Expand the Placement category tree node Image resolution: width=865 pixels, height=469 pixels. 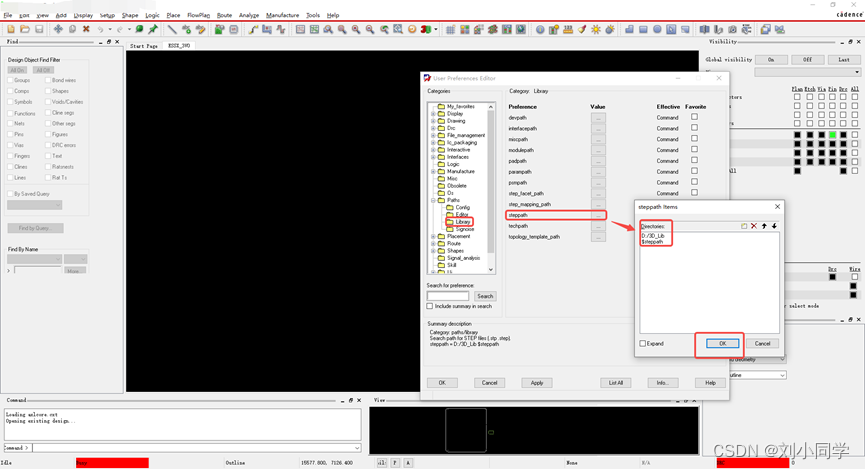tap(433, 237)
